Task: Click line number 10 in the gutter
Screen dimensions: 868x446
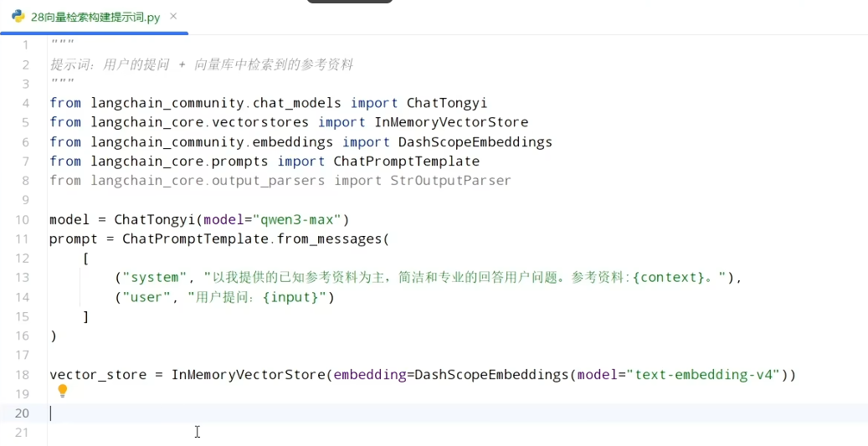Action: (x=22, y=220)
